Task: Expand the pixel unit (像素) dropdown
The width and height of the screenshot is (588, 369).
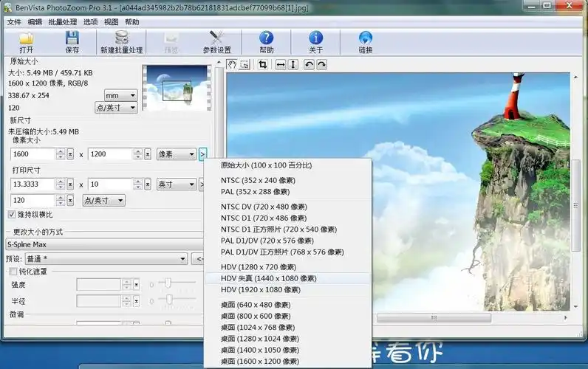Action: pos(176,154)
